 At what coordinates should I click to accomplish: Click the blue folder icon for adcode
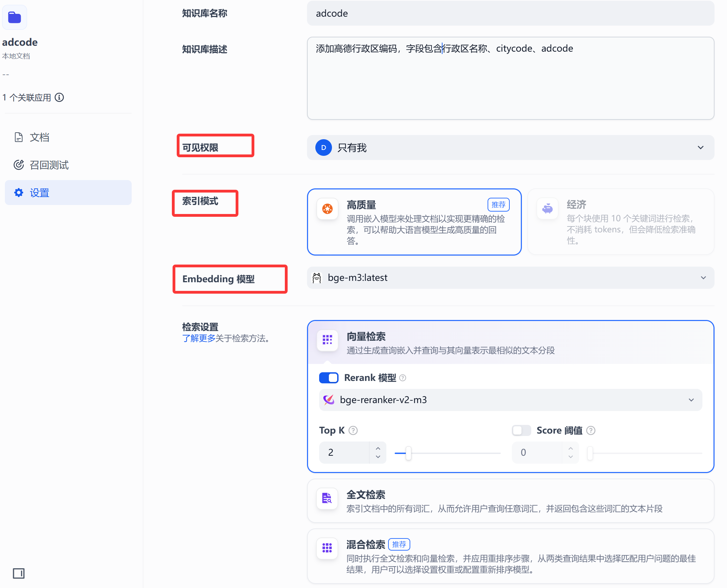click(x=15, y=17)
